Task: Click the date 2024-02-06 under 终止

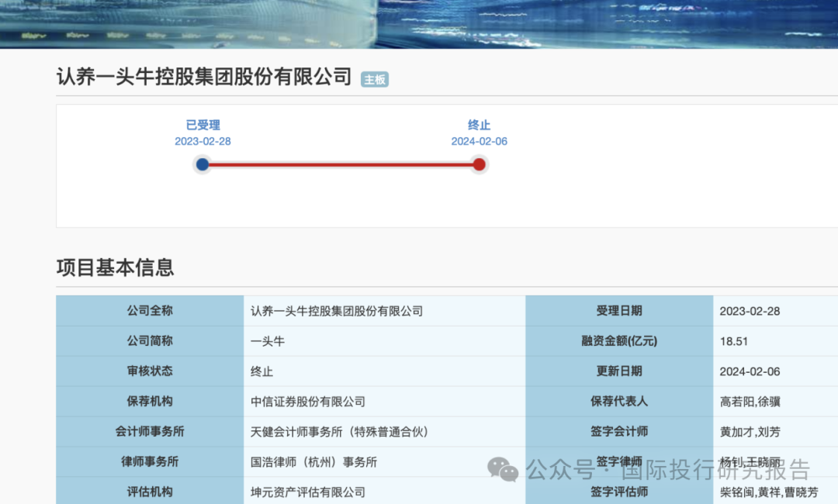Action: click(x=480, y=141)
